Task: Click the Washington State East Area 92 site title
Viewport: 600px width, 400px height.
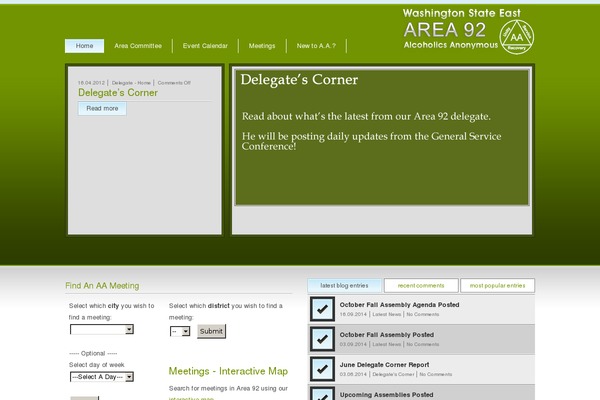Action: click(x=451, y=30)
